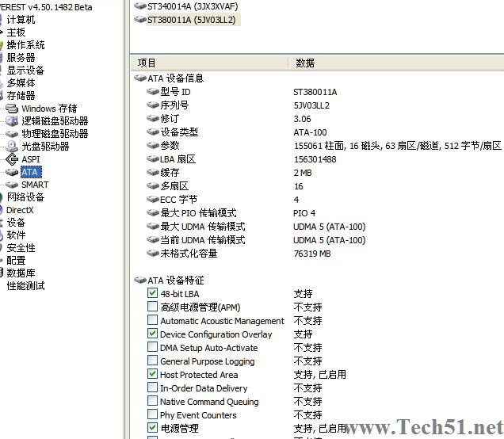The width and height of the screenshot is (504, 439).
Task: Open the 设备 tree category
Action: coord(16,223)
